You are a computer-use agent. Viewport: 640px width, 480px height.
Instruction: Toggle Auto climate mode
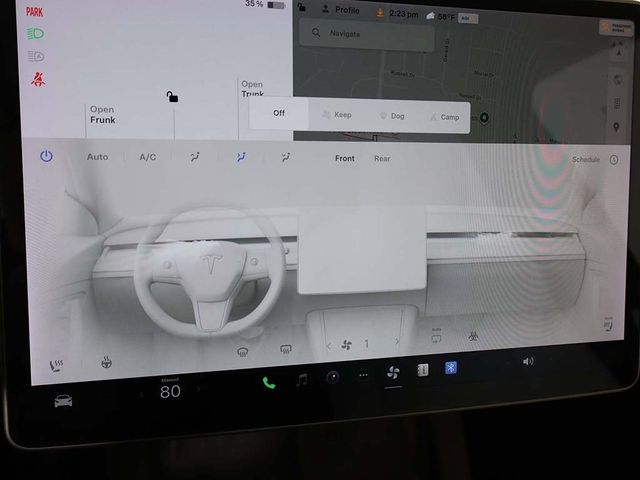(97, 157)
